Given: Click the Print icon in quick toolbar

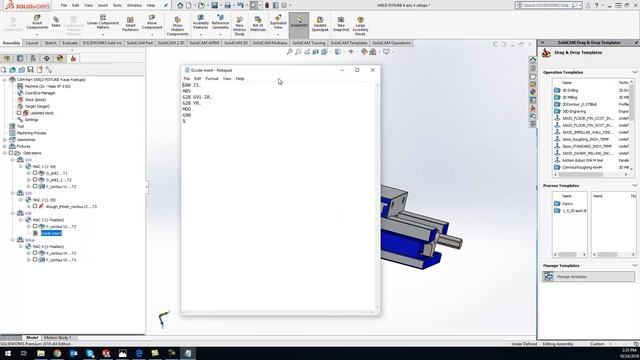Looking at the screenshot, I should pyautogui.click(x=227, y=5).
